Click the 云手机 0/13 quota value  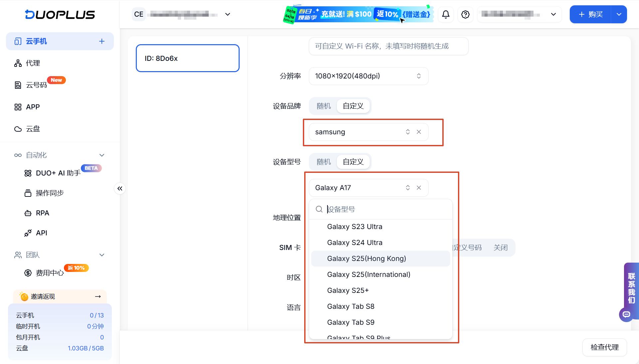(x=97, y=315)
